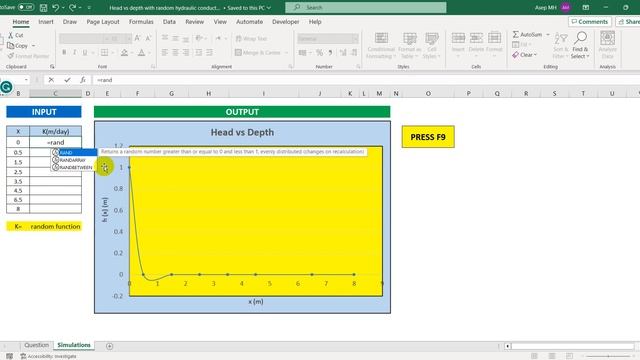This screenshot has width=640, height=360.
Task: Open Find & Select menu
Action: [580, 45]
